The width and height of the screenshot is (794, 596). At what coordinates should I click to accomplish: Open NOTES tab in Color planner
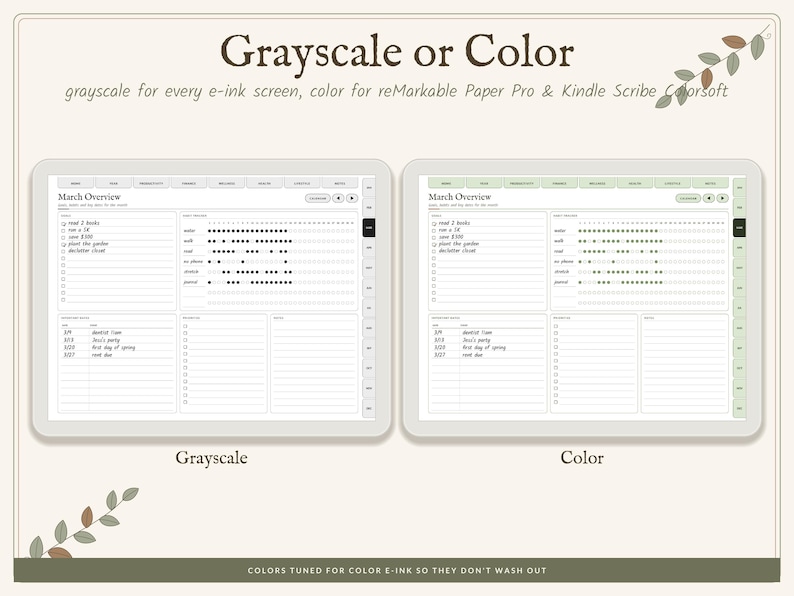[710, 183]
